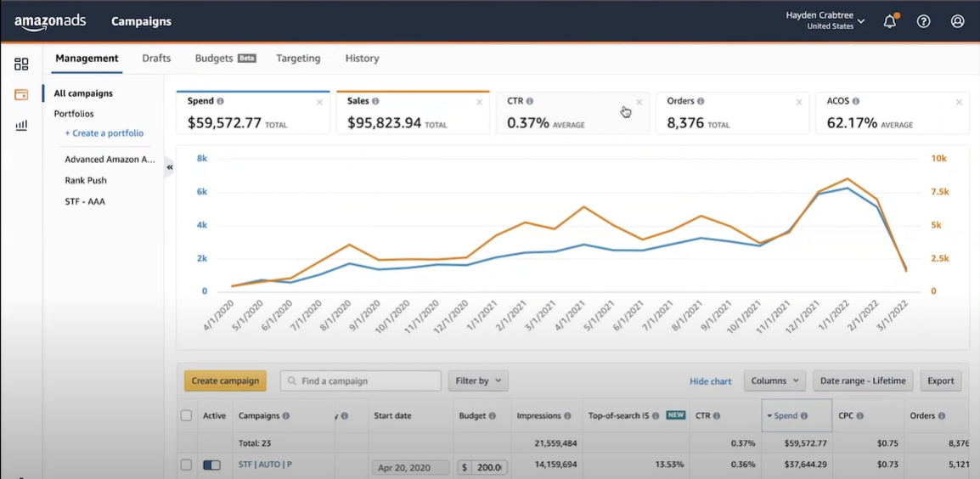Open the user account profile icon
This screenshot has width=980, height=479.
tap(958, 21)
